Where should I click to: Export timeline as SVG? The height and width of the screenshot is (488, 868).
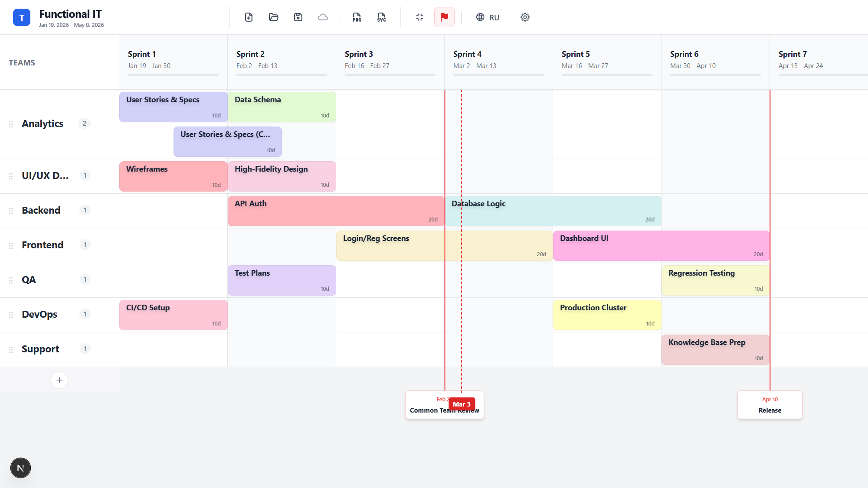[x=381, y=17]
